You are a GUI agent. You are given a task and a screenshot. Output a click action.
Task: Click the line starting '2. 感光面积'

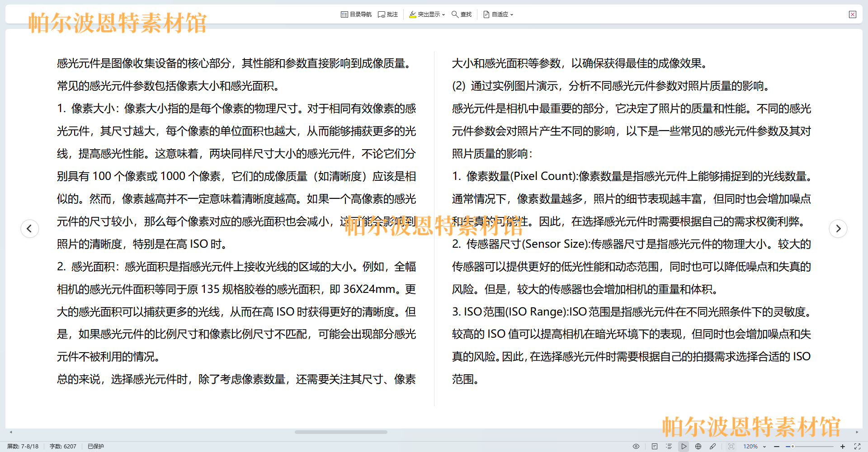pos(236,267)
